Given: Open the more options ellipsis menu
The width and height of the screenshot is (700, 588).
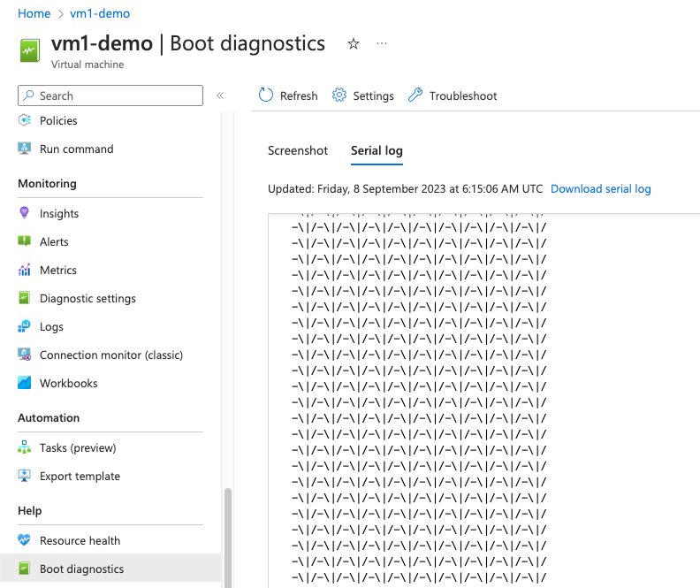Looking at the screenshot, I should (x=381, y=43).
